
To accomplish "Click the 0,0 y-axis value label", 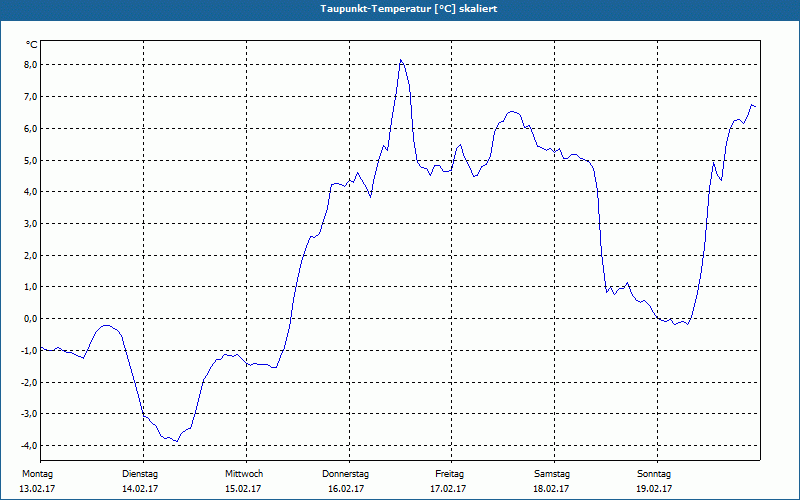I will point(29,319).
